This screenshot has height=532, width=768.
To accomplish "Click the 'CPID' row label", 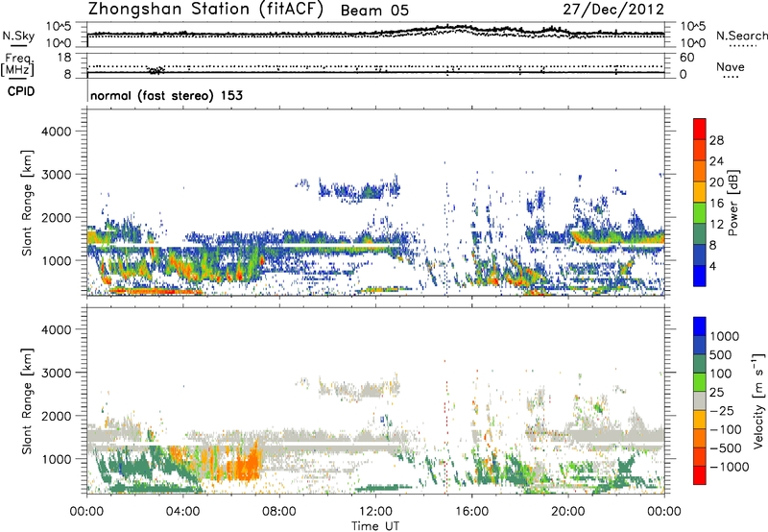I will 21,91.
